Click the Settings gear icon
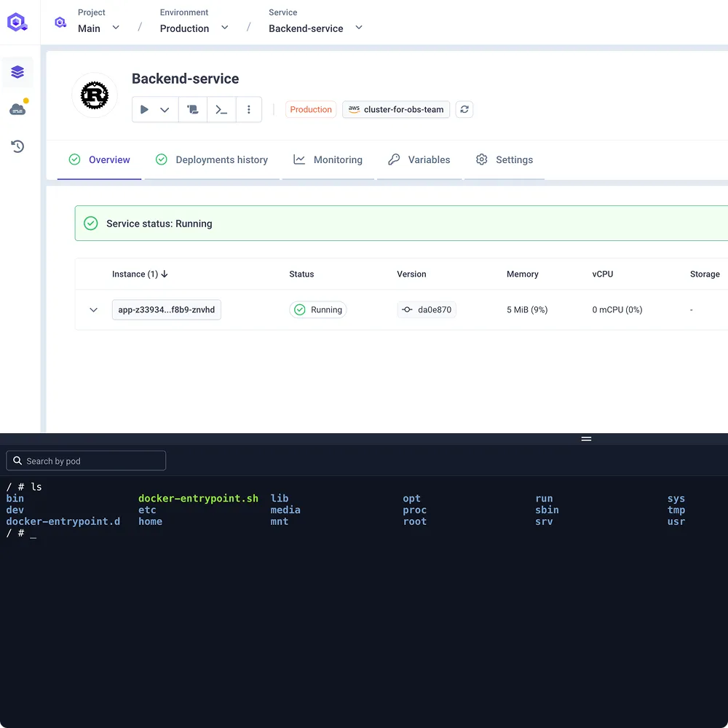Image resolution: width=728 pixels, height=728 pixels. tap(481, 159)
